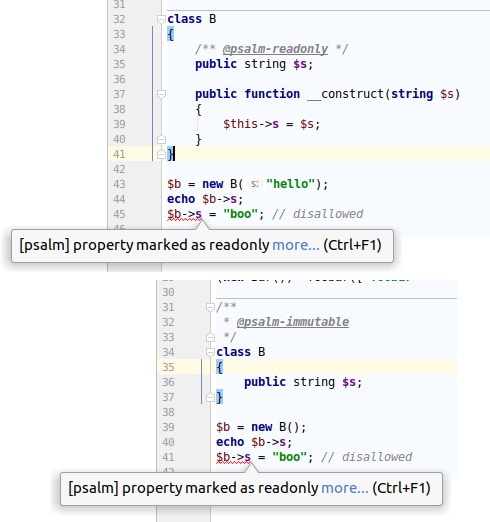
Task: Click 'class B' declaration on line 34
Action: click(x=241, y=352)
